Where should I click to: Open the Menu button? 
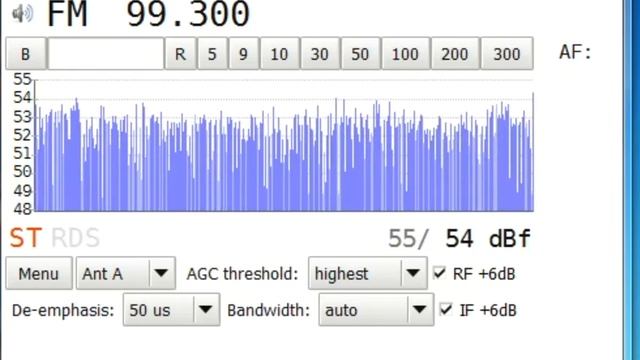coord(39,273)
